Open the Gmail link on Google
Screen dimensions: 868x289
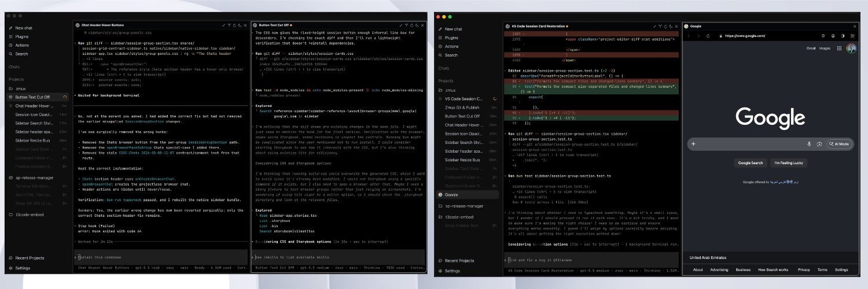[811, 48]
